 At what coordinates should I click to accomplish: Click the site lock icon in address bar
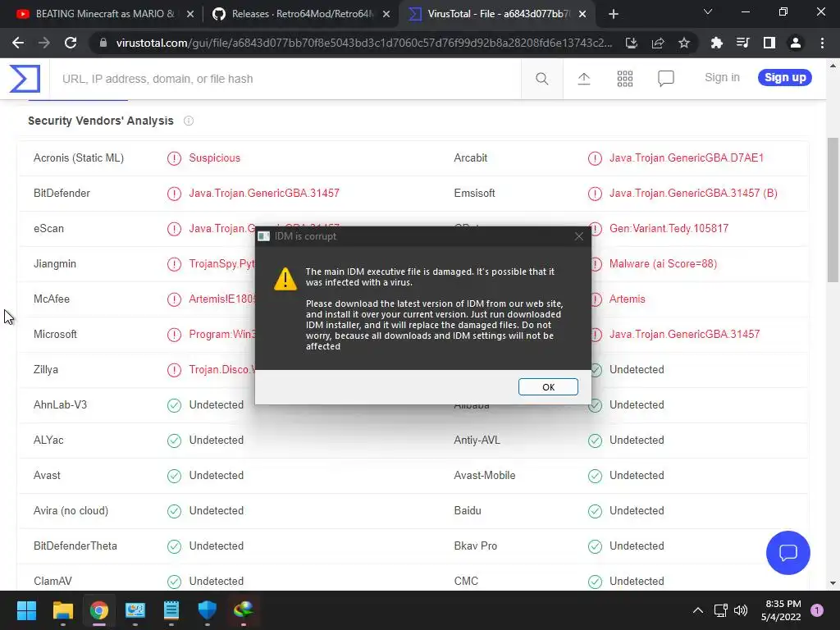[103, 43]
